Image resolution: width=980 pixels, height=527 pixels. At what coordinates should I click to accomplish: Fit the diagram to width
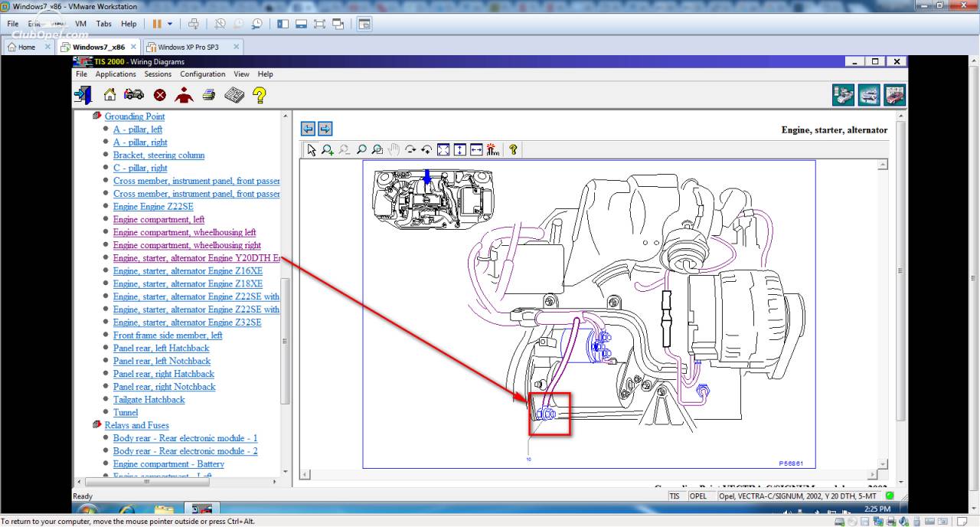click(x=476, y=150)
